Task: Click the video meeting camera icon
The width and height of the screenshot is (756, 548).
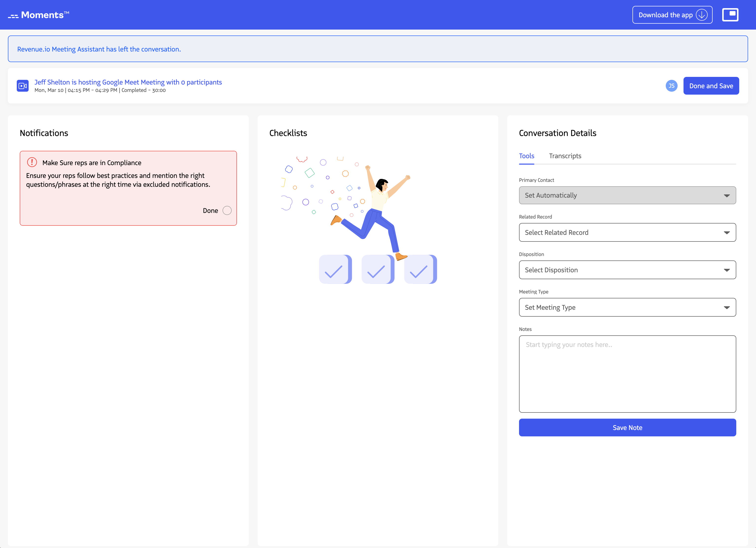Action: pos(23,86)
